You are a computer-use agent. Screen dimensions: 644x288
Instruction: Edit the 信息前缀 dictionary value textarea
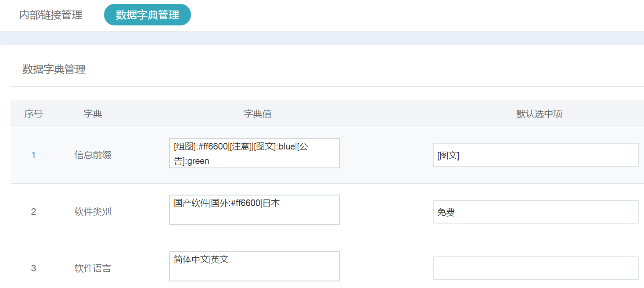(x=254, y=153)
